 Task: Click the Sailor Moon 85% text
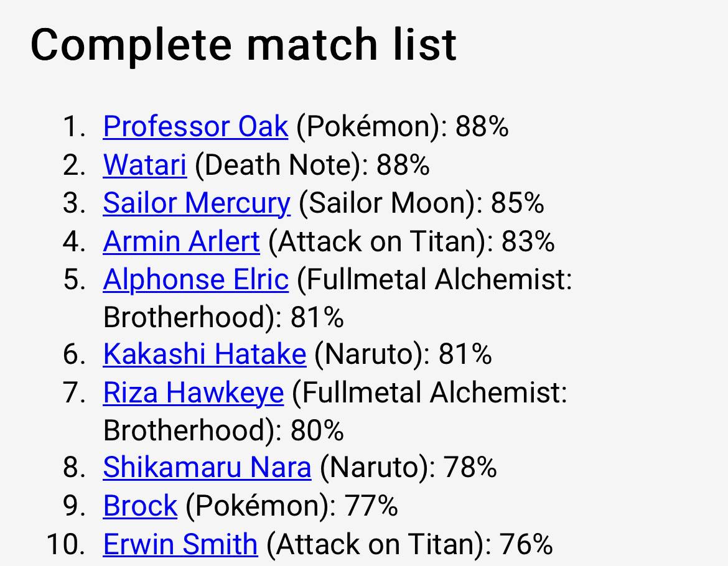coord(422,203)
